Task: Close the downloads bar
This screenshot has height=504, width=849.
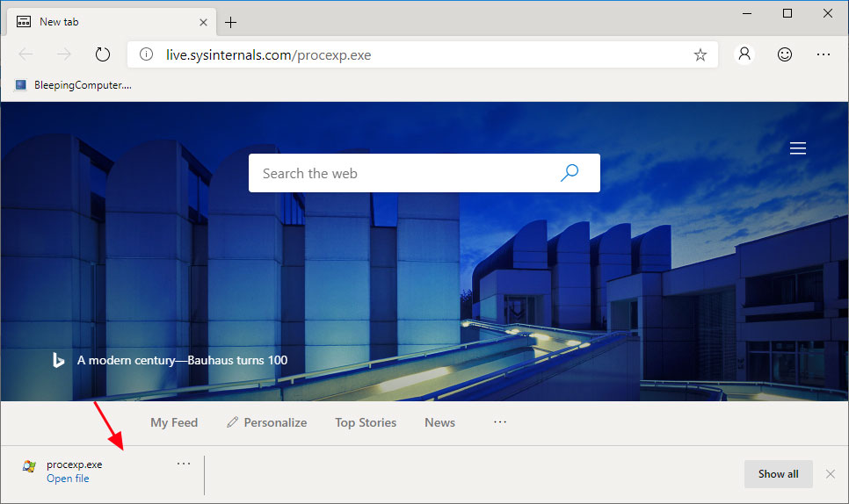Action: point(830,474)
